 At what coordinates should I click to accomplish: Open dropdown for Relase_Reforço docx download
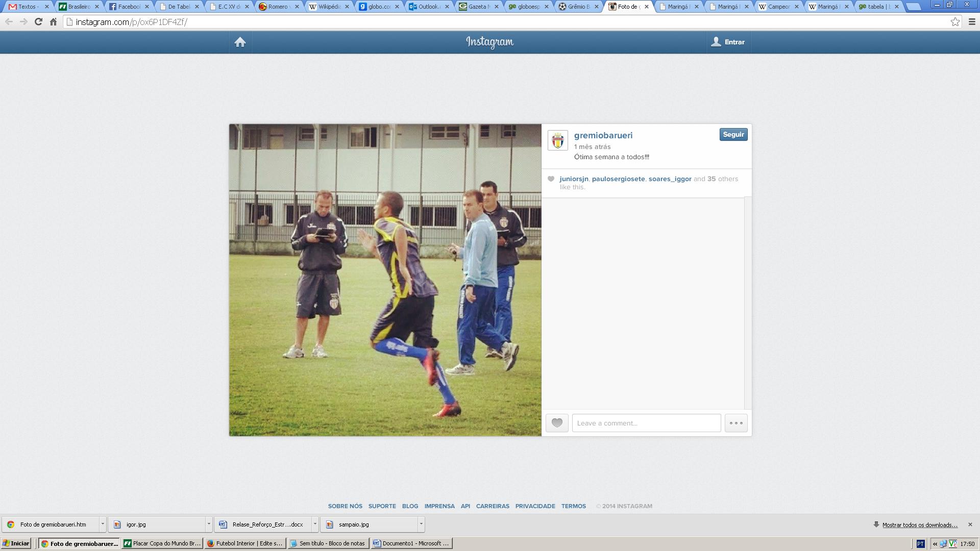coord(315,524)
